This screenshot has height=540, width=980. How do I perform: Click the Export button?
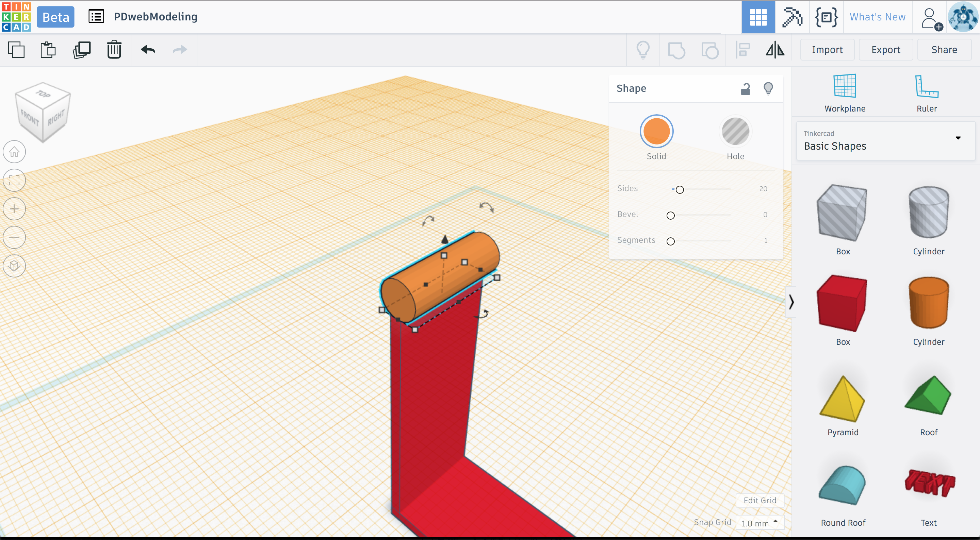(x=885, y=50)
